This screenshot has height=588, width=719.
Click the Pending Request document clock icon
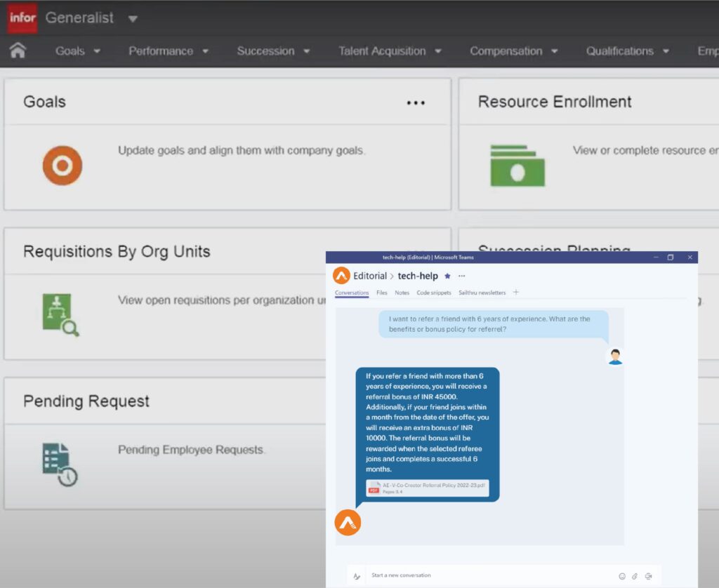point(60,465)
